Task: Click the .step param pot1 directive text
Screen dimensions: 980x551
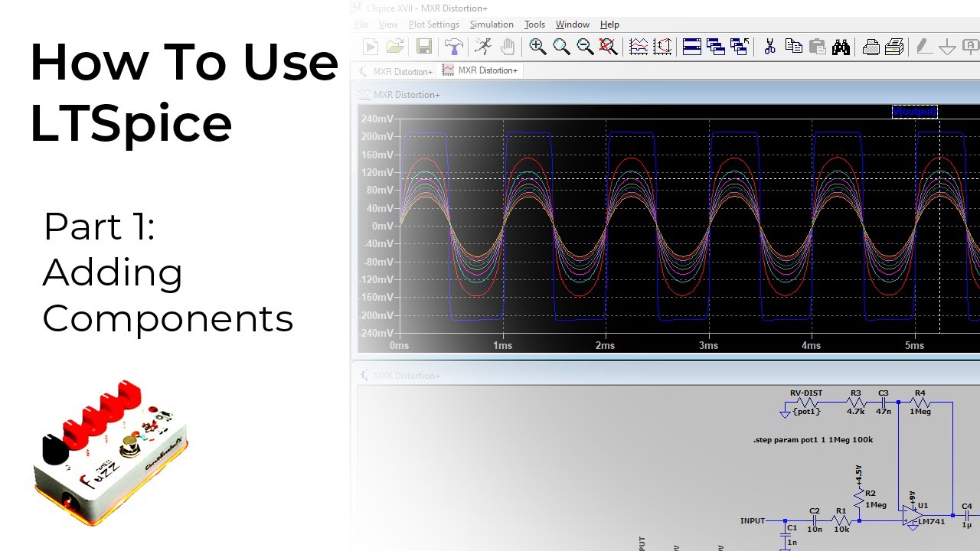Action: pyautogui.click(x=813, y=440)
